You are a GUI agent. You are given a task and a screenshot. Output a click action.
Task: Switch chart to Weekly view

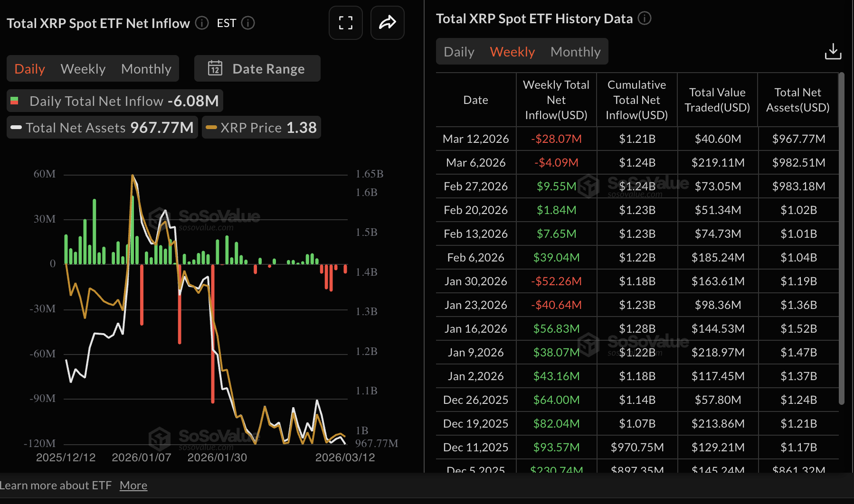coord(83,69)
